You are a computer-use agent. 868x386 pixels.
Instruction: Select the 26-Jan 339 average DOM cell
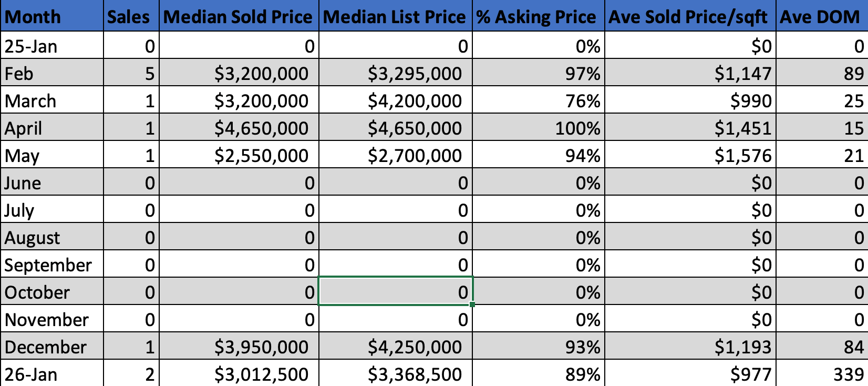[822, 374]
